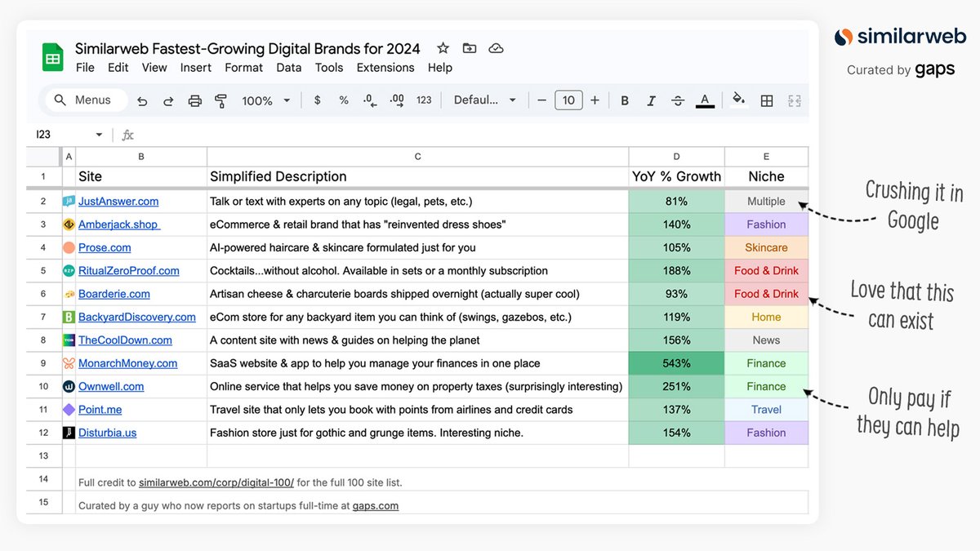This screenshot has width=980, height=551.
Task: Toggle Strikethrough formatting
Action: pyautogui.click(x=678, y=100)
